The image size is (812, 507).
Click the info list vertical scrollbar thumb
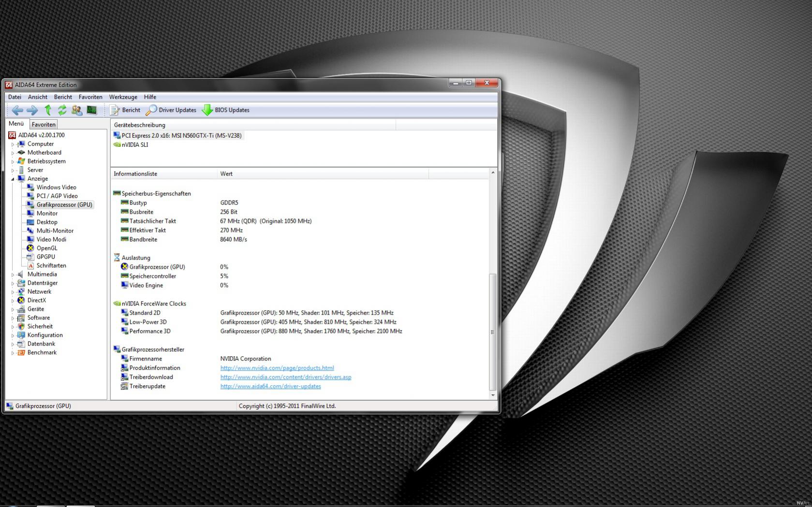pyautogui.click(x=493, y=333)
